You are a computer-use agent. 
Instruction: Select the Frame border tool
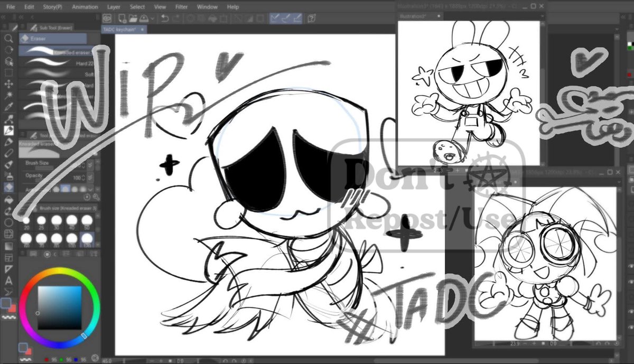point(8,257)
